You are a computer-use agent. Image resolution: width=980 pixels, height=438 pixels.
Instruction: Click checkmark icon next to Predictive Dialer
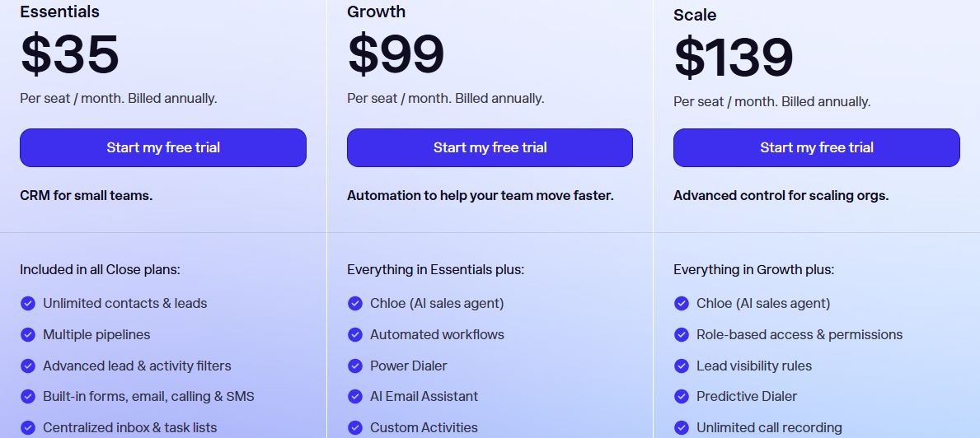click(682, 396)
